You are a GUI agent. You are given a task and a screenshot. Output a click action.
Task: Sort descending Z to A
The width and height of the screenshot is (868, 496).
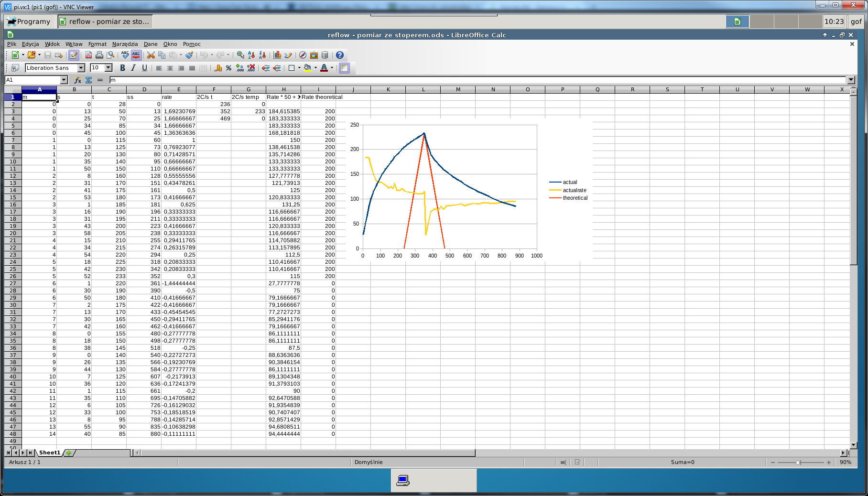tap(262, 55)
